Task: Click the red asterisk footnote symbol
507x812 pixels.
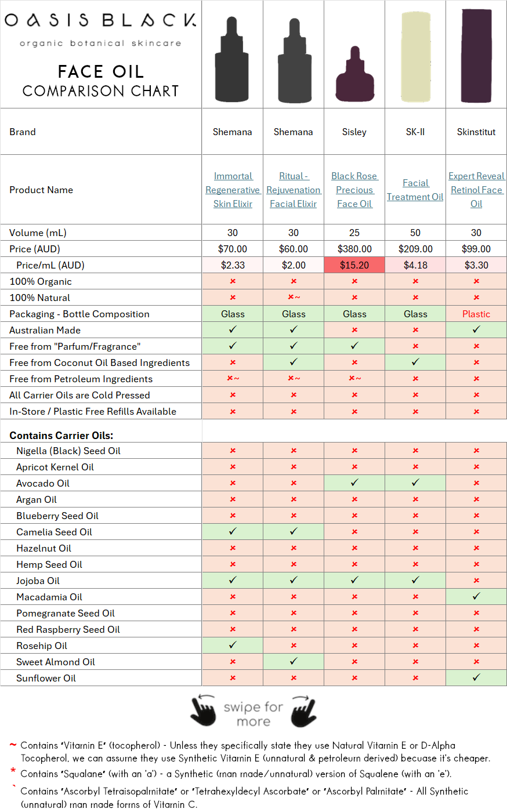Action: [x=13, y=771]
